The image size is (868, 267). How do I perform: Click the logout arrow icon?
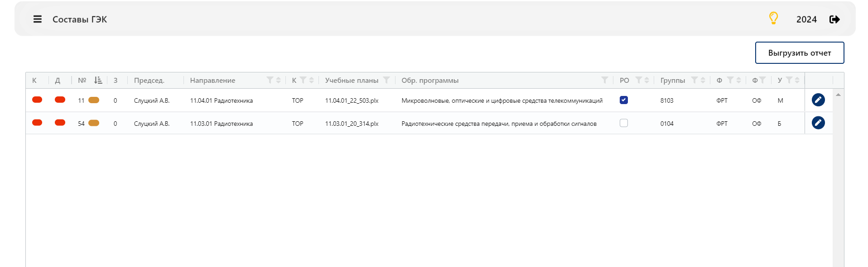point(834,19)
